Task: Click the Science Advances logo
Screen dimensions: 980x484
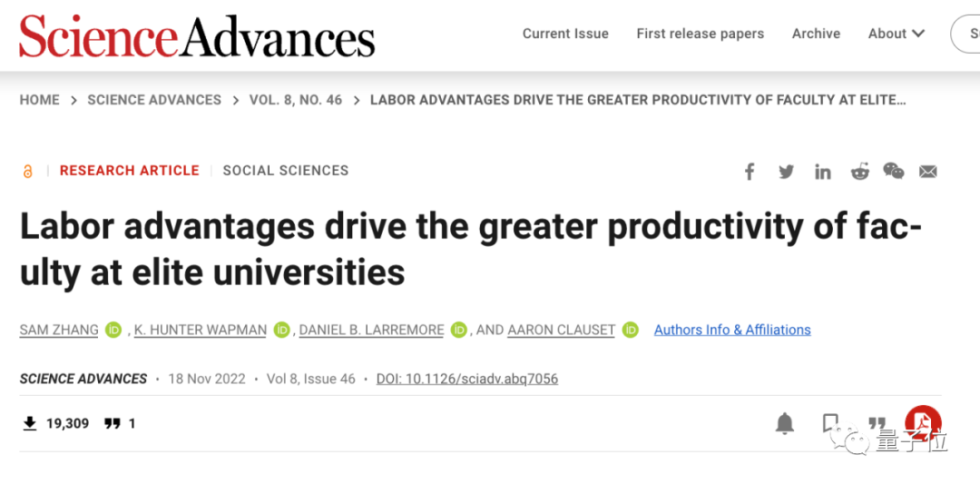Action: click(x=197, y=35)
